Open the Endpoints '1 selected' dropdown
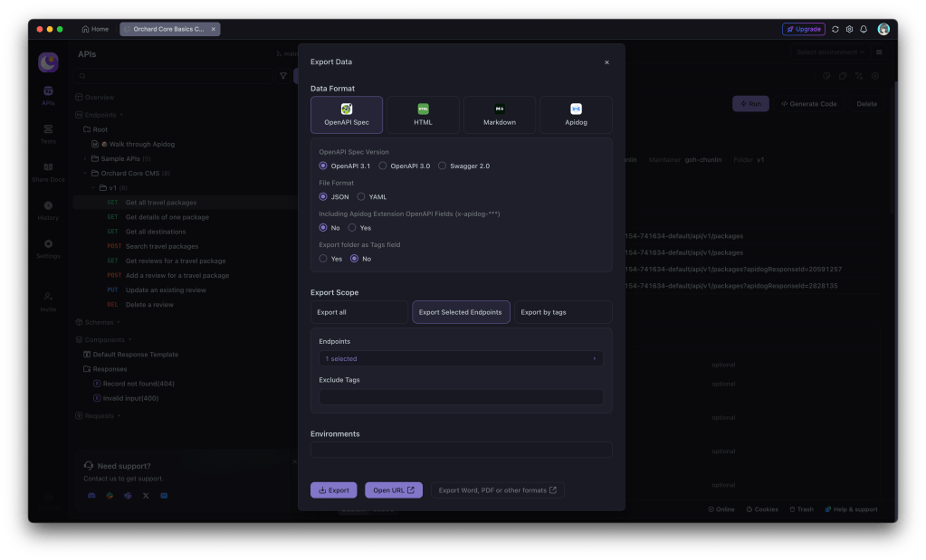Screen dimensions: 926x560 461,359
